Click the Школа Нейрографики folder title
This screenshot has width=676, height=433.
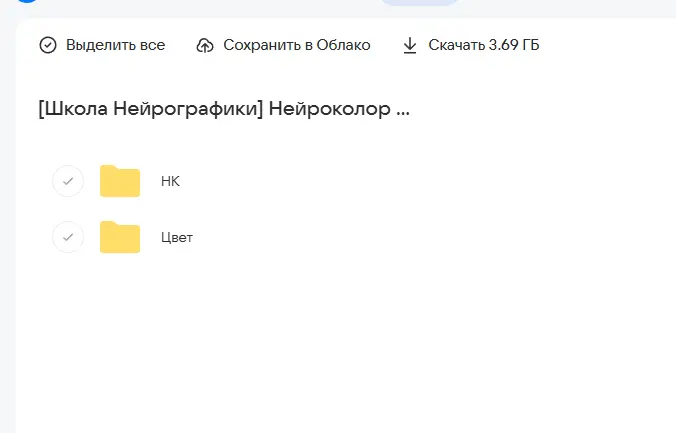[223, 108]
